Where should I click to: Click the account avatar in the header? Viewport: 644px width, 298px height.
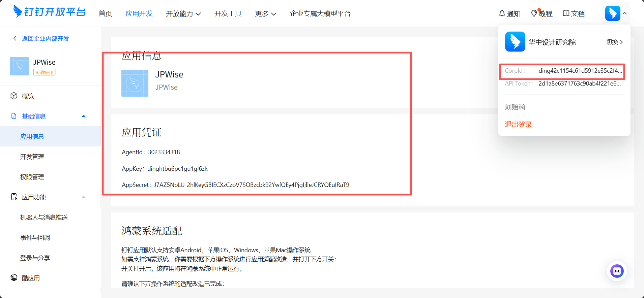613,13
